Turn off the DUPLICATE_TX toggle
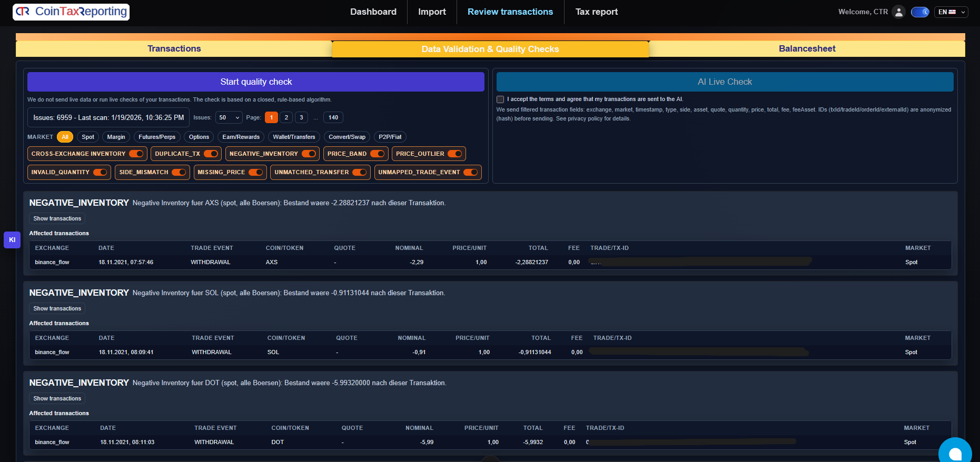The height and width of the screenshot is (462, 980). tap(211, 154)
